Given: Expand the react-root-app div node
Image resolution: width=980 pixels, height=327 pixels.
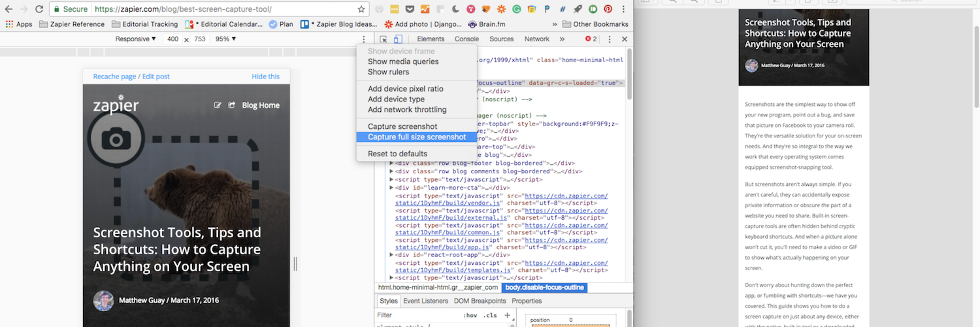Looking at the screenshot, I should 392,254.
